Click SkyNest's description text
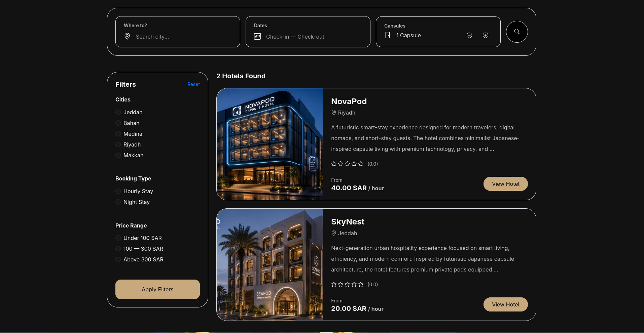Screen dimensions: 644x333 point(423,259)
